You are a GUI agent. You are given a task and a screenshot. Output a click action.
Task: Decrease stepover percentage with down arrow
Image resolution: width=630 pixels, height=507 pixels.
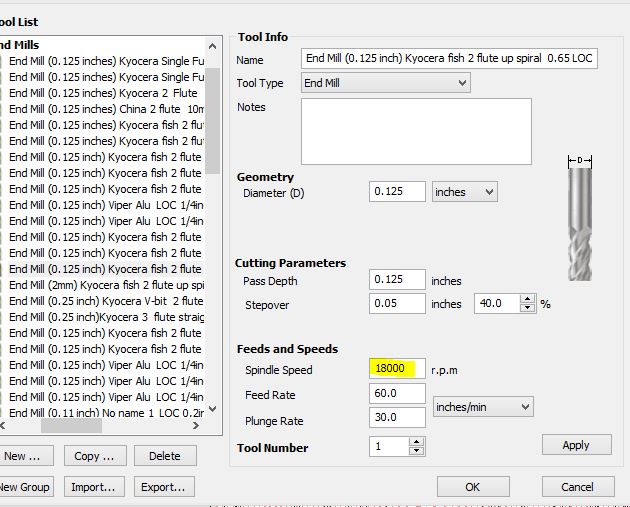tap(527, 308)
